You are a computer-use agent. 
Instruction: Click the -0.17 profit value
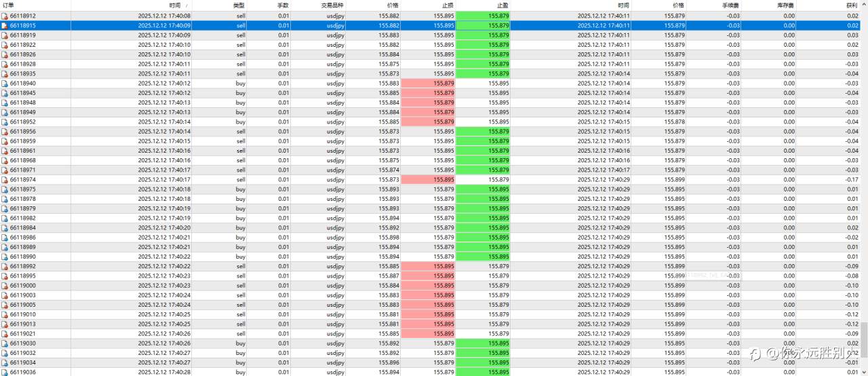tap(851, 179)
